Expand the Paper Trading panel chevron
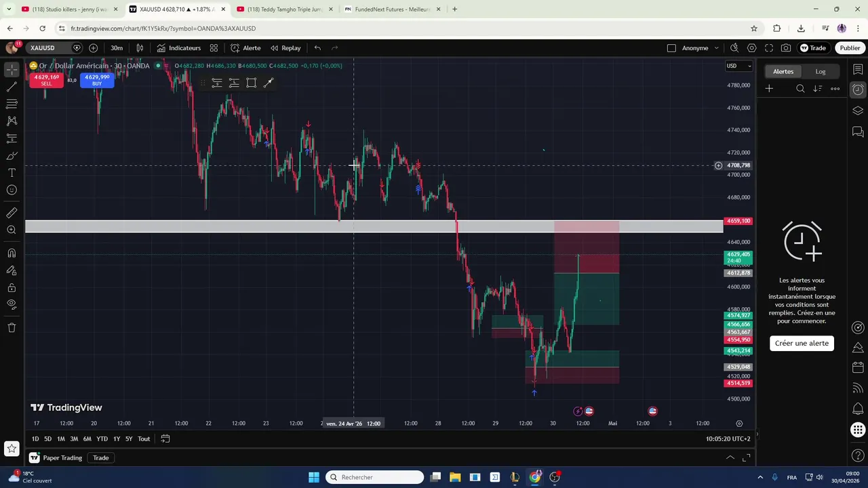 (x=730, y=458)
